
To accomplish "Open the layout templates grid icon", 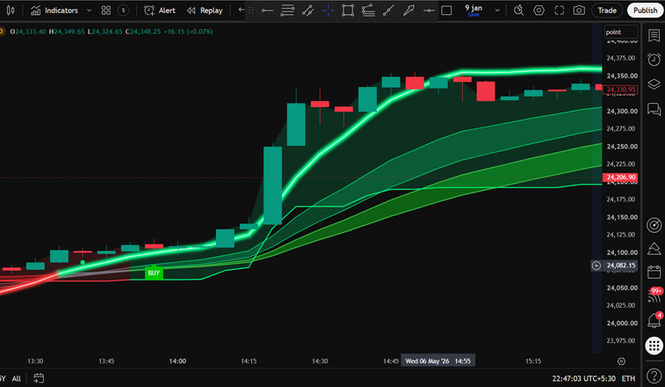I will pos(106,11).
